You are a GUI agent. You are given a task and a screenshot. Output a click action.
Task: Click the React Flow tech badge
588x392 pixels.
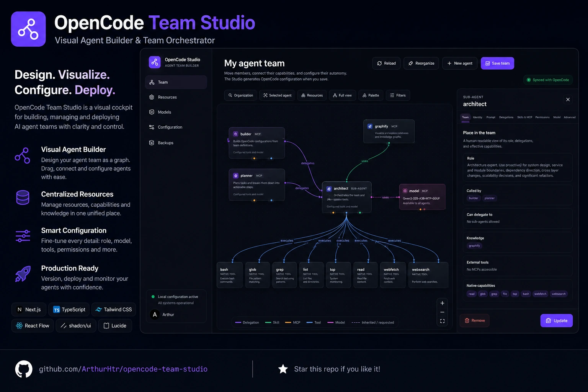point(33,326)
